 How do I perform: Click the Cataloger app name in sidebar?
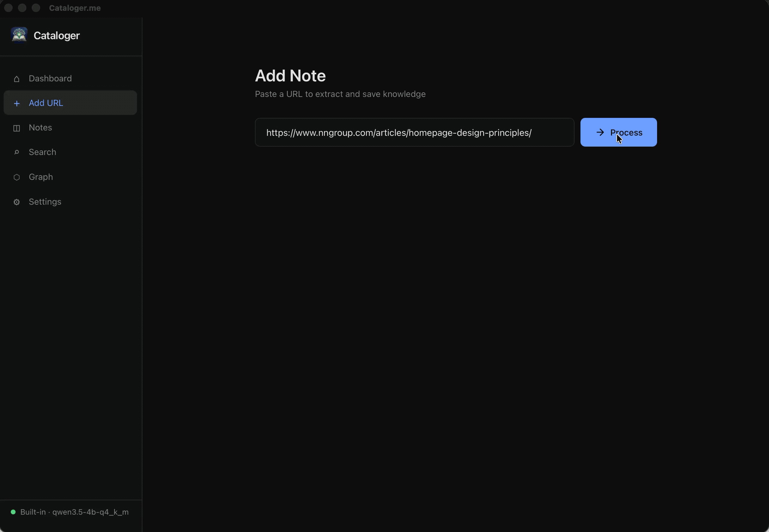tap(57, 36)
